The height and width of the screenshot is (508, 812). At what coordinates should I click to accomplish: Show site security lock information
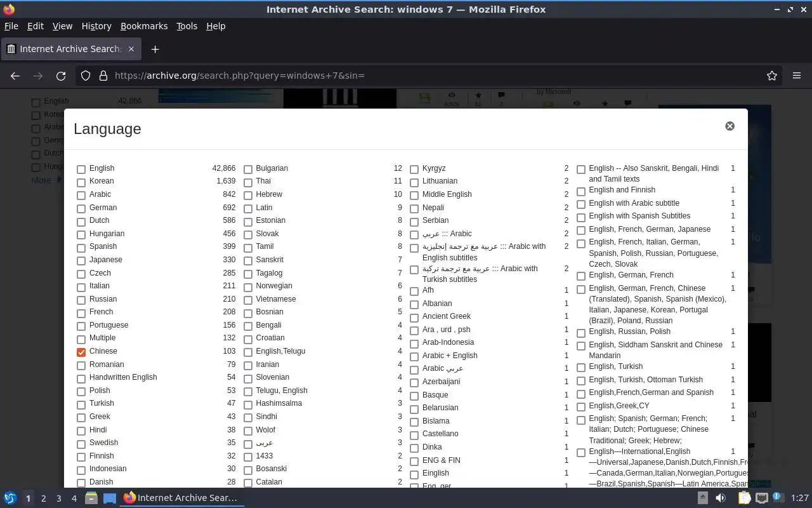(x=103, y=76)
